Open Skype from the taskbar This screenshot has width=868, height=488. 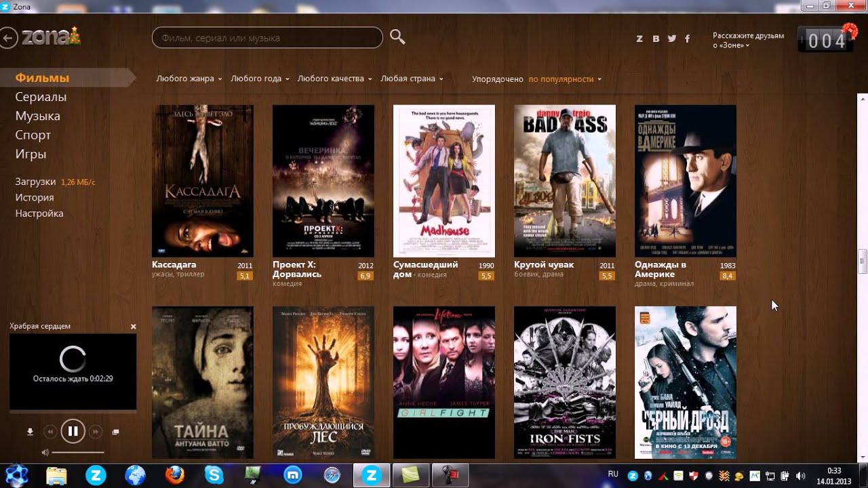pos(214,475)
